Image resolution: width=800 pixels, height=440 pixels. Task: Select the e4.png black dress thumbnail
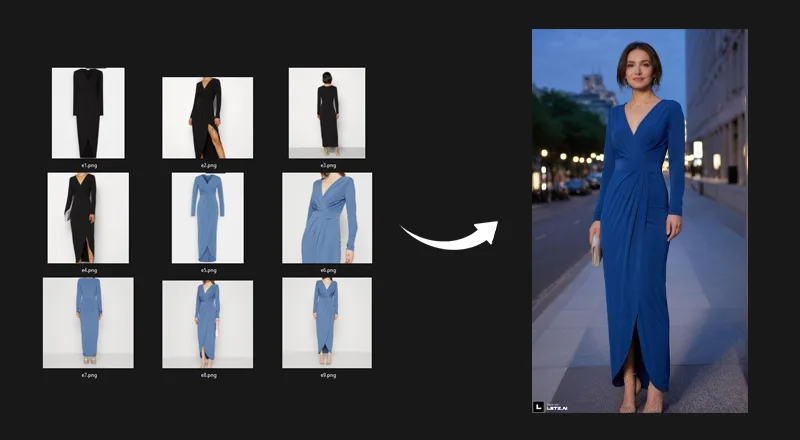tap(88, 217)
